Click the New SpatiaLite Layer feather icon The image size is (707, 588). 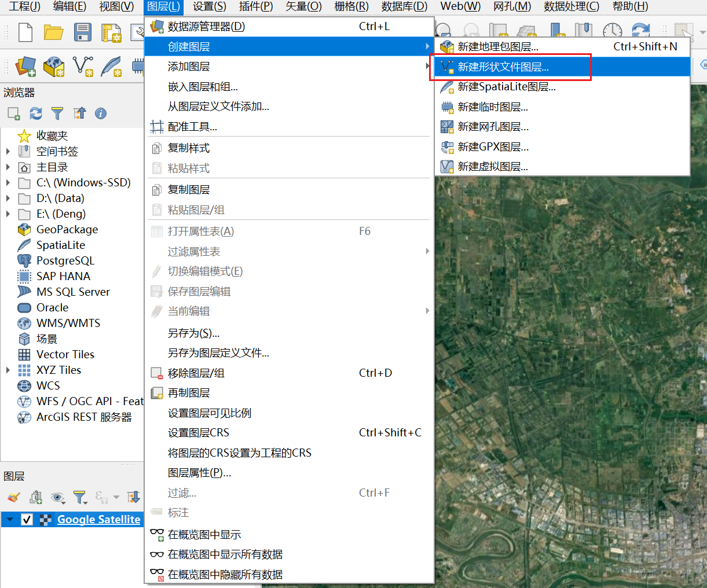pos(111,67)
